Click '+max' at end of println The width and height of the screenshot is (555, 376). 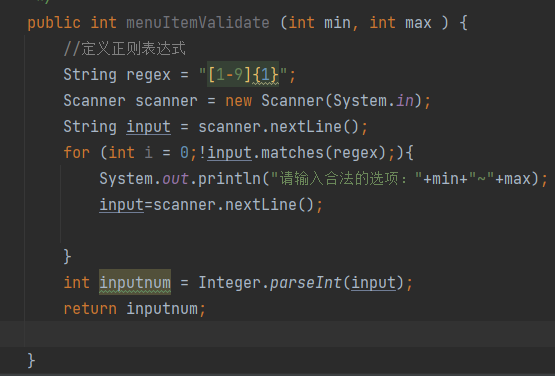512,179
